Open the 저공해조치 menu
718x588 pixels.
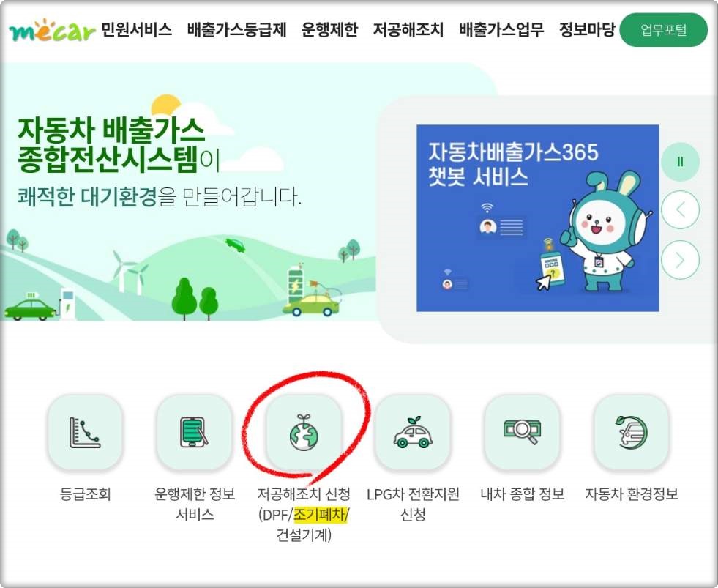click(408, 30)
